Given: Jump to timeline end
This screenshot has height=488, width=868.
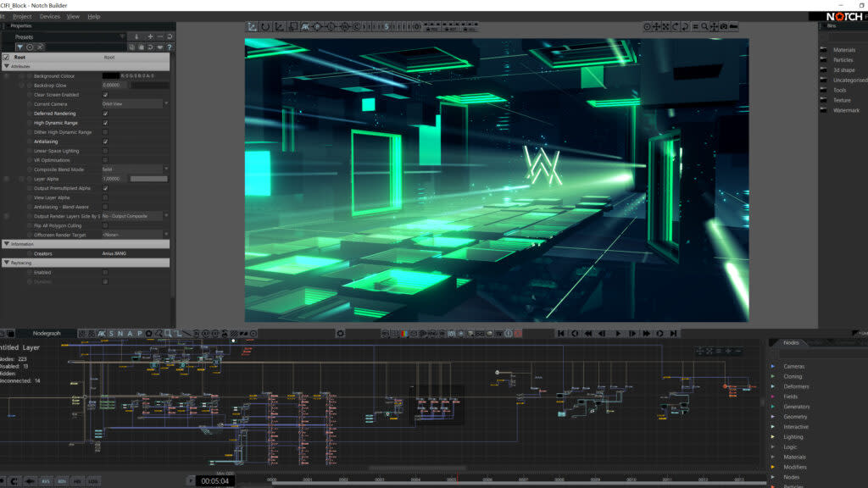Looking at the screenshot, I should pos(674,334).
